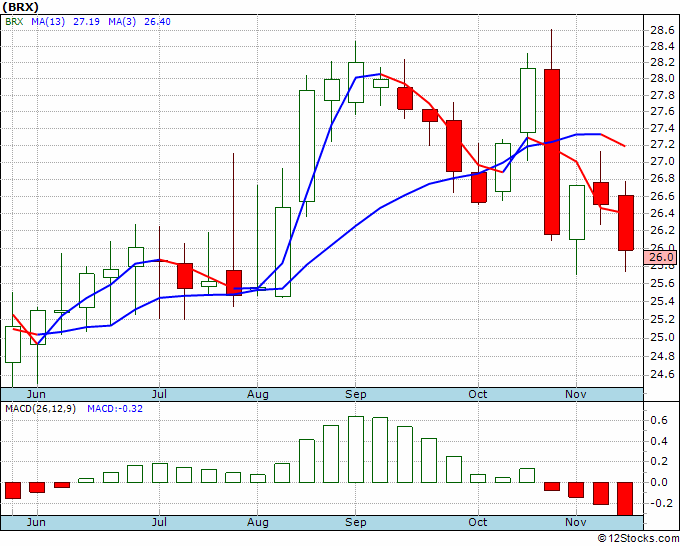Click the 26.40 moving average value
The image size is (680, 546).
(157, 22)
